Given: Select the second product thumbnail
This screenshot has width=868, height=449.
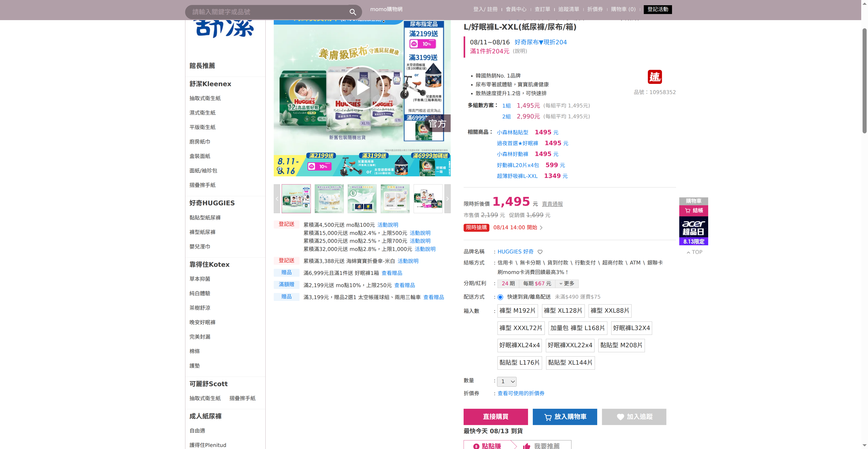Looking at the screenshot, I should (x=329, y=199).
